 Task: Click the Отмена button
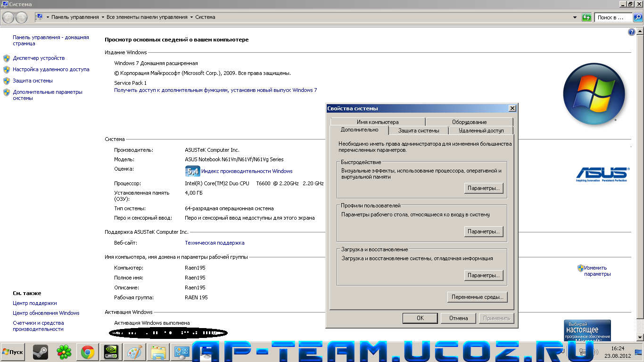pyautogui.click(x=458, y=318)
